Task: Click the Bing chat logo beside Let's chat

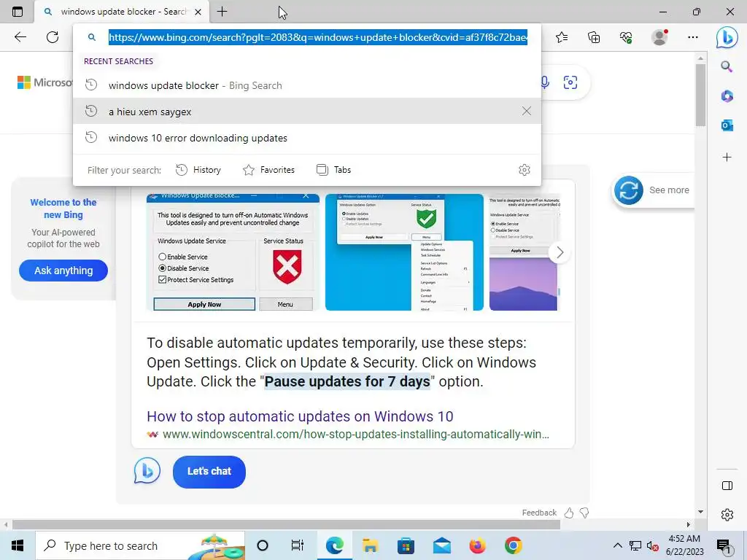Action: (x=147, y=470)
